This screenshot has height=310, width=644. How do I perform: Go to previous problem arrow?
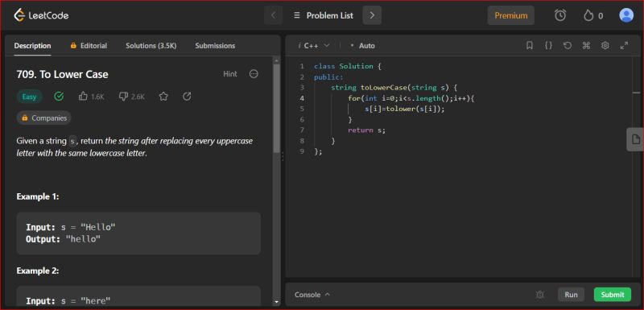coord(274,15)
